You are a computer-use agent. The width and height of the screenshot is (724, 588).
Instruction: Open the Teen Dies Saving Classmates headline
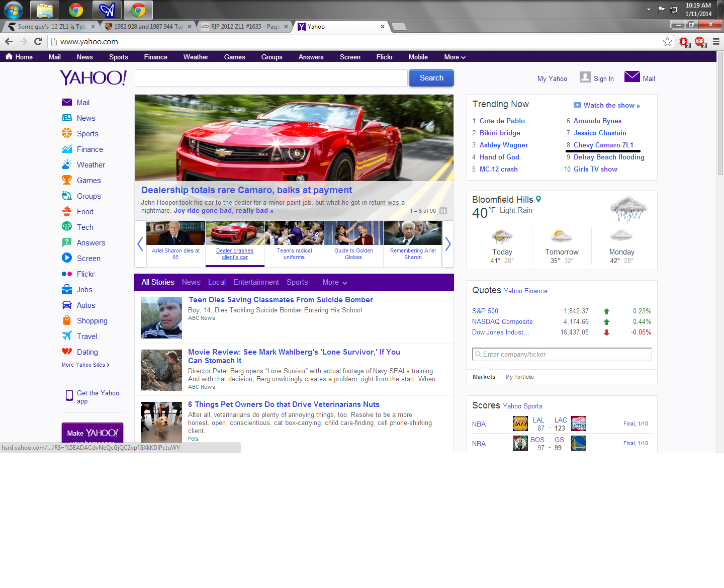[x=281, y=300]
